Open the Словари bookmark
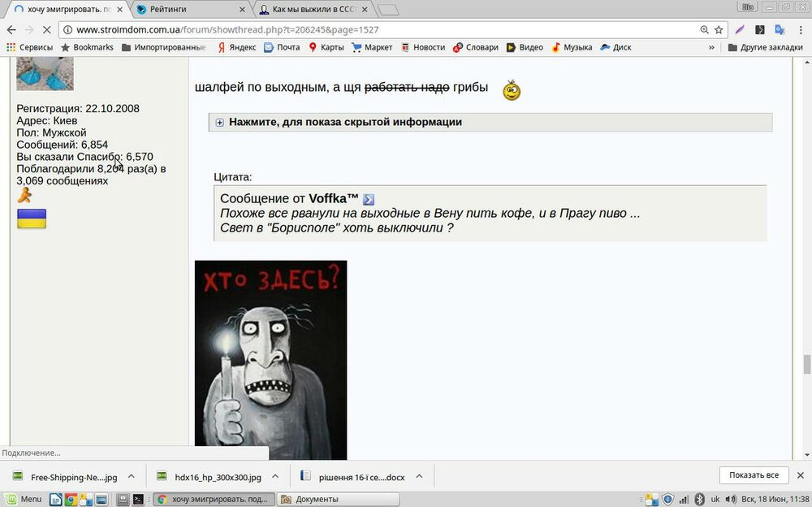This screenshot has width=812, height=507. (475, 47)
